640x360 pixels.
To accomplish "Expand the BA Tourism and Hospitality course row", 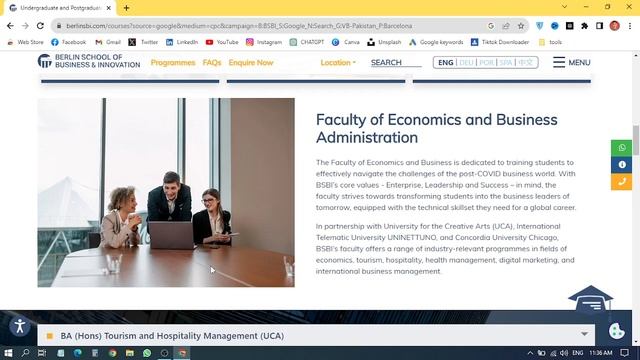I will coord(316,336).
